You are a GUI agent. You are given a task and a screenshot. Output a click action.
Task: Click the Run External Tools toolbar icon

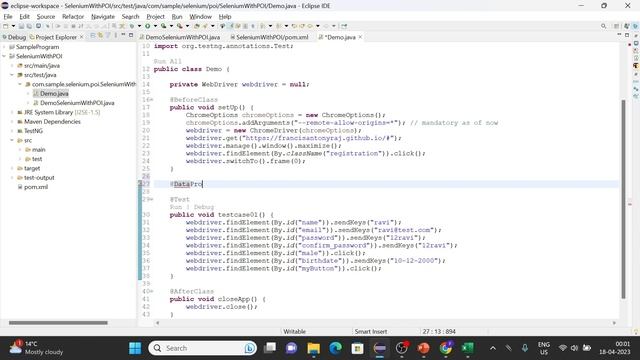pos(180,26)
